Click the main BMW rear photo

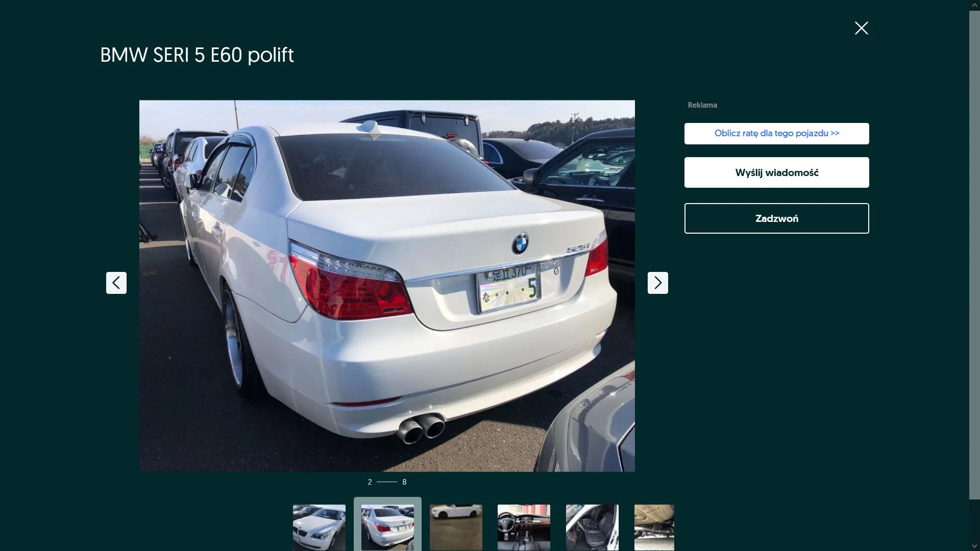(387, 286)
